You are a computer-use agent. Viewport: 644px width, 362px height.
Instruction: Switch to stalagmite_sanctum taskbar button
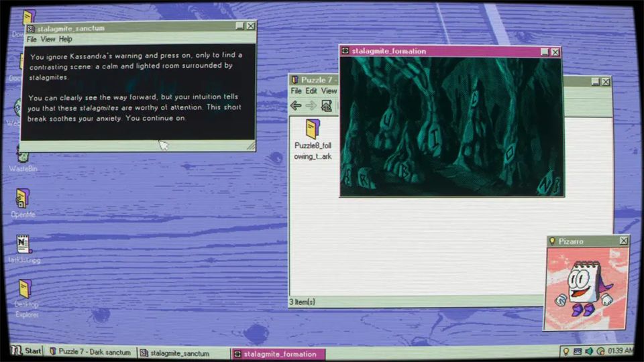tap(183, 353)
